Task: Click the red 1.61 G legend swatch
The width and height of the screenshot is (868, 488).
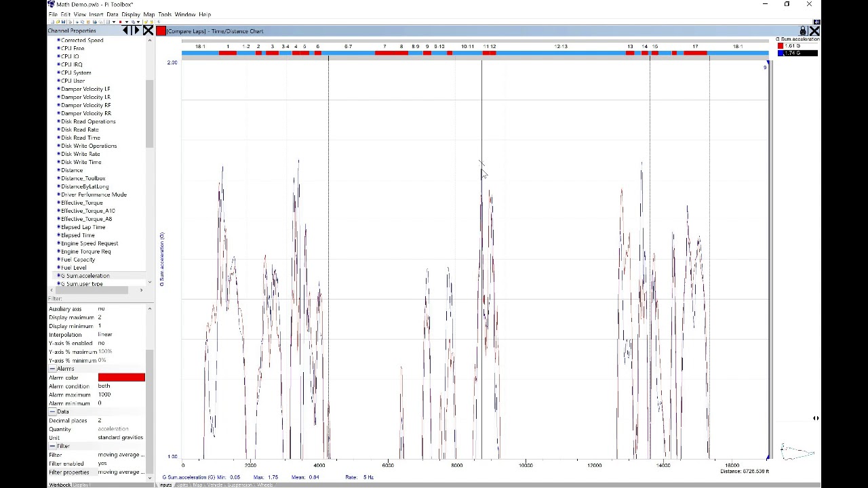Action: click(x=781, y=45)
